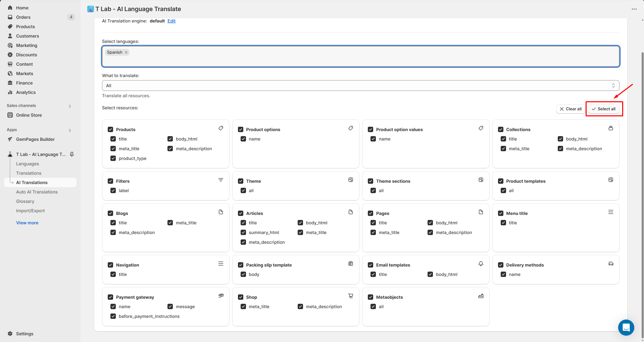
Task: Disable the Theme sections resource checkbox
Action: point(370,181)
